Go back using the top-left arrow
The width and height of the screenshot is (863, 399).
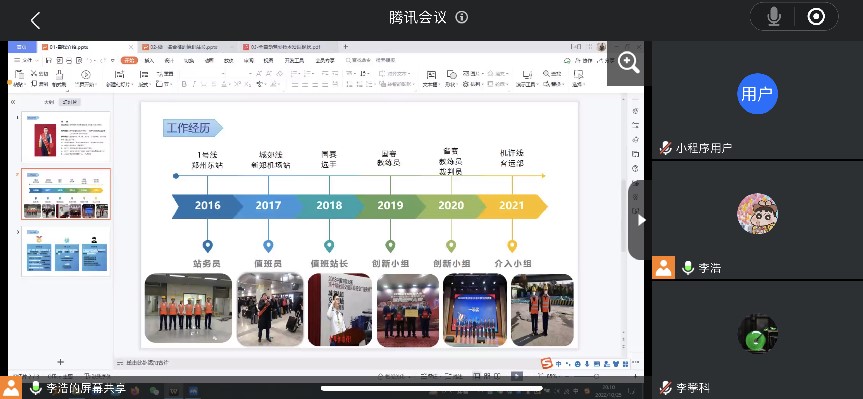pos(35,20)
